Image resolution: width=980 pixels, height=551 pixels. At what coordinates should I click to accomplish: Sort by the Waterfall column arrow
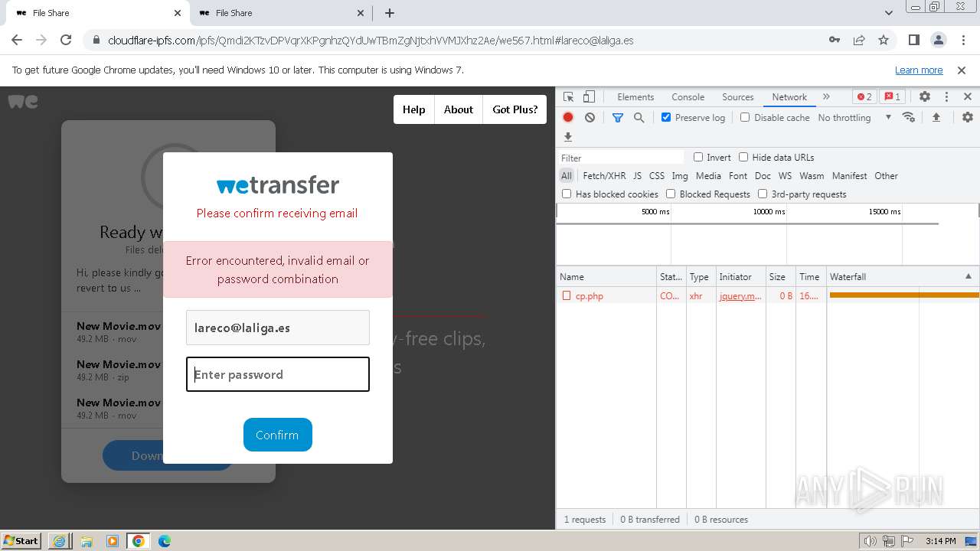(968, 276)
